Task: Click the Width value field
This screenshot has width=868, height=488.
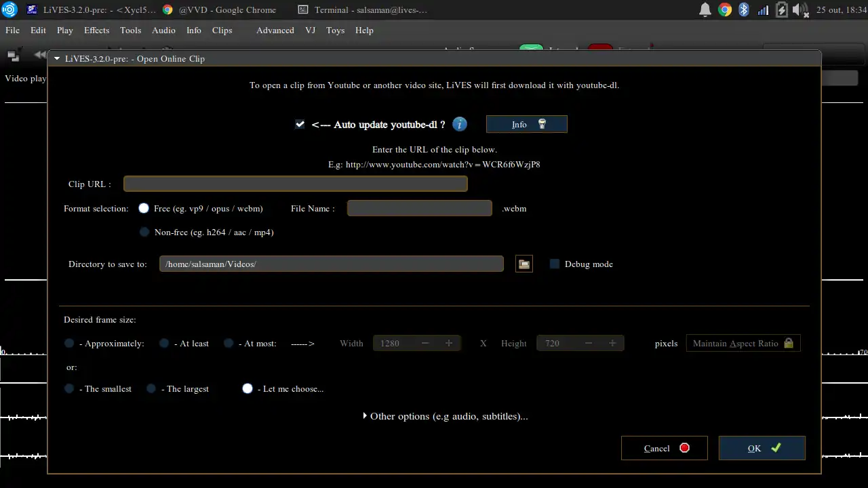Action: pos(393,343)
